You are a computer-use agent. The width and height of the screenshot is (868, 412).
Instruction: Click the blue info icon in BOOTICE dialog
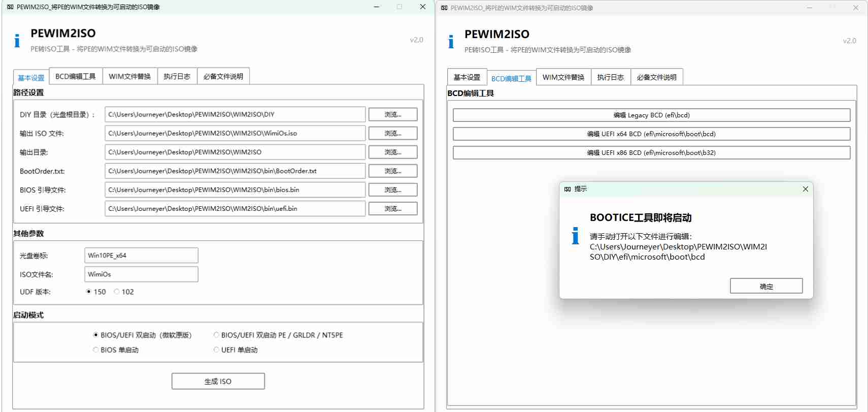tap(575, 236)
